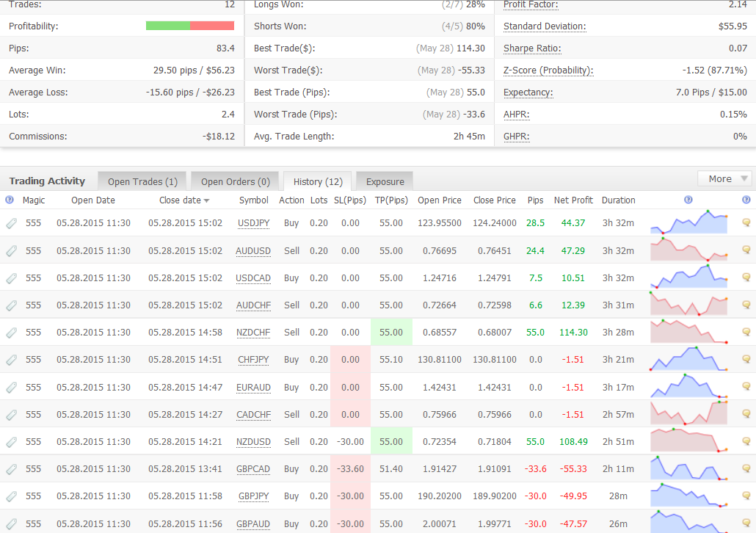This screenshot has width=756, height=533.
Task: Open the comment bubble on the AUDCHF row
Action: click(x=746, y=305)
